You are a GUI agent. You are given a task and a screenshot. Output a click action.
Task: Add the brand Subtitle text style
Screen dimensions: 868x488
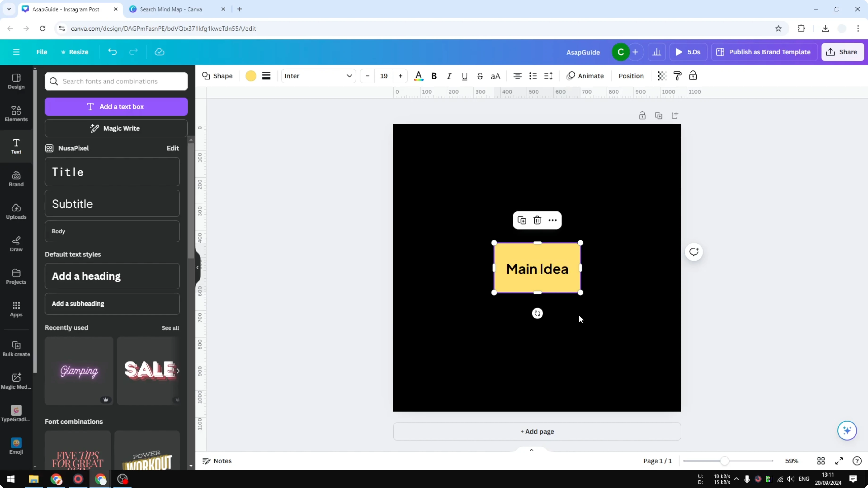[x=112, y=203]
